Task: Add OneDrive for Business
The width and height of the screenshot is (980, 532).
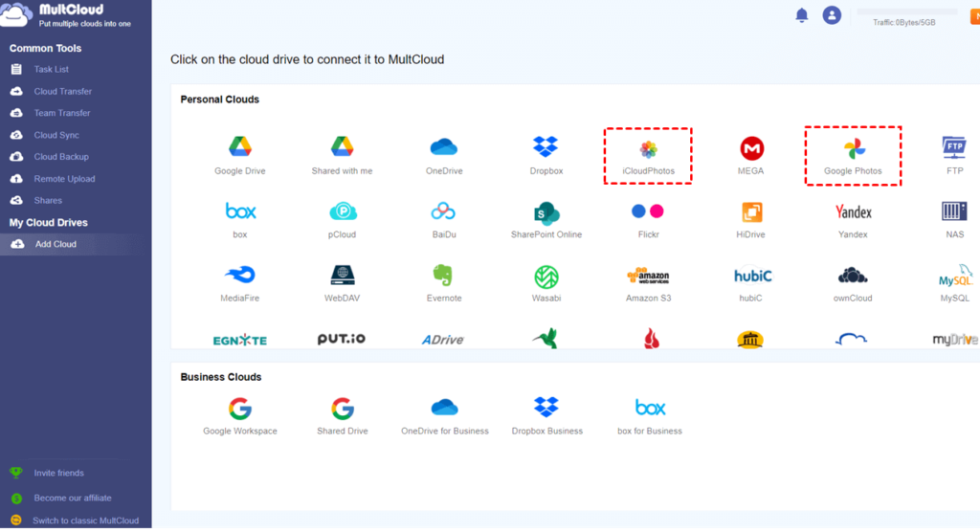Action: tap(444, 408)
